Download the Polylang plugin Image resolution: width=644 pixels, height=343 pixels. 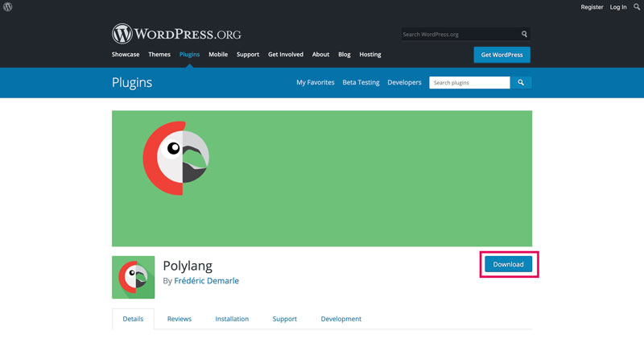pyautogui.click(x=508, y=265)
